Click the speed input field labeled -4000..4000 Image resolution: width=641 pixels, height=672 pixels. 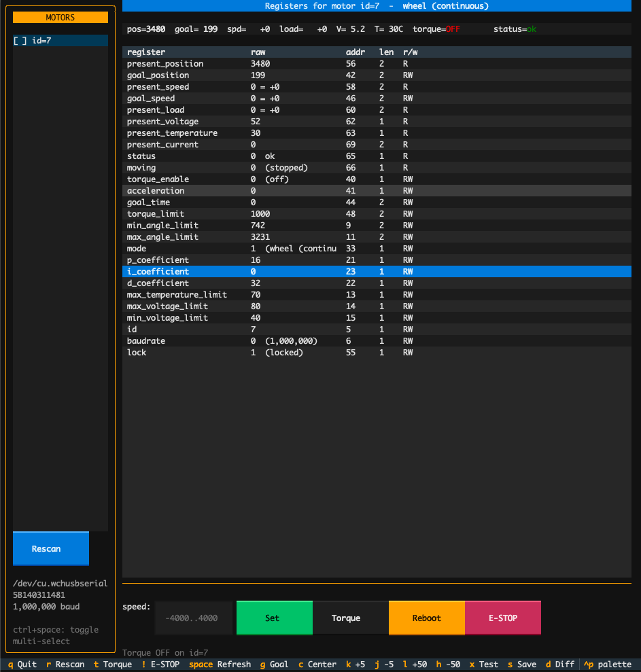click(192, 618)
